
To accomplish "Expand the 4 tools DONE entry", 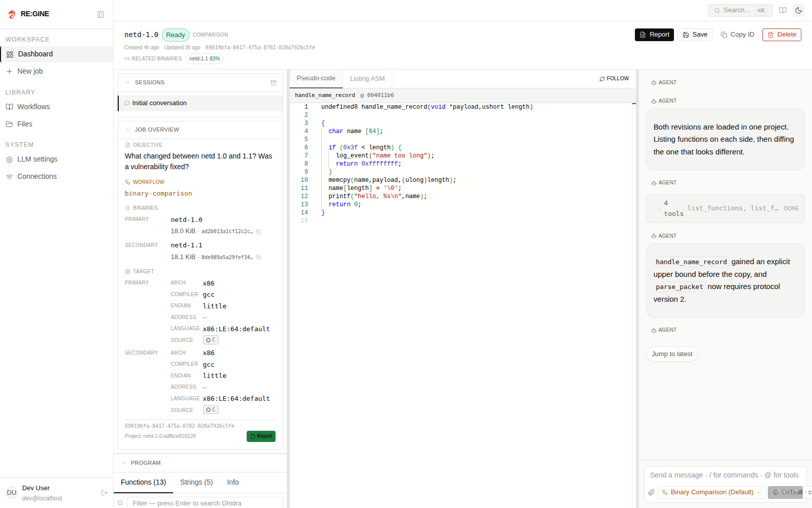I will point(725,208).
